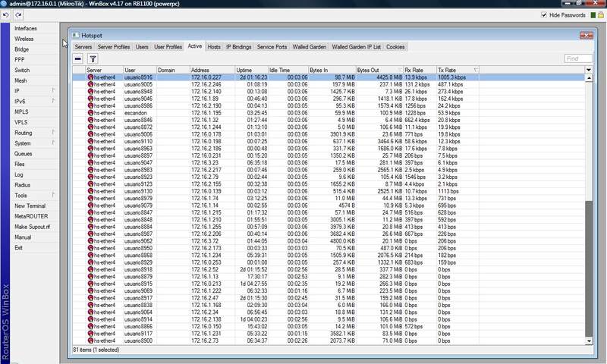Open Manual from the sidebar
This screenshot has height=364, width=607.
(23, 237)
